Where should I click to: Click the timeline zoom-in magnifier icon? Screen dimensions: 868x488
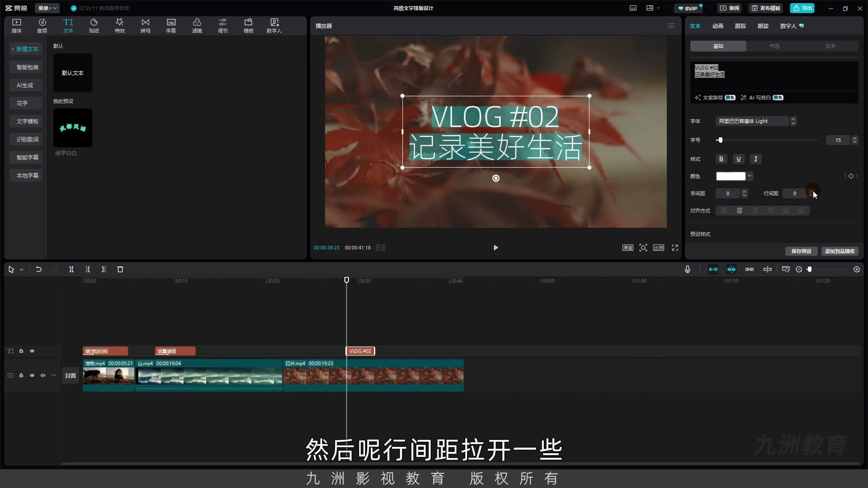click(857, 269)
